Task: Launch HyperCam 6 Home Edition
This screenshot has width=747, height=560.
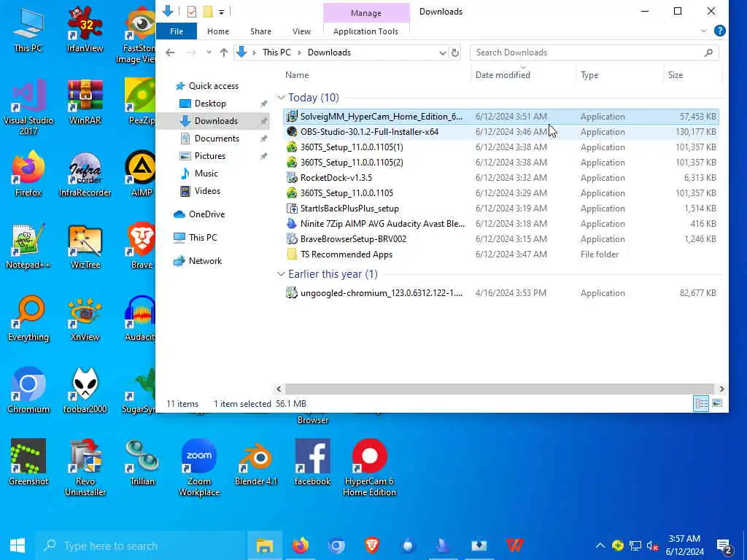Action: click(x=370, y=467)
